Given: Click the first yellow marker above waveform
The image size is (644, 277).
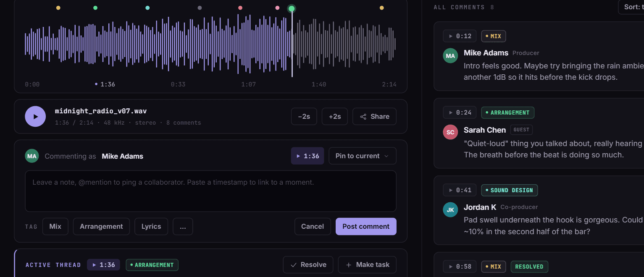Looking at the screenshot, I should [58, 8].
